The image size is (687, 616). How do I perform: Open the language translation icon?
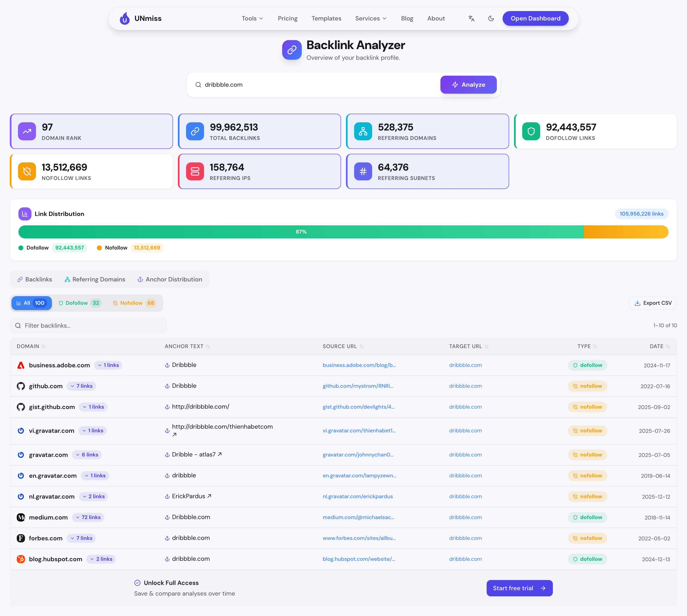471,18
